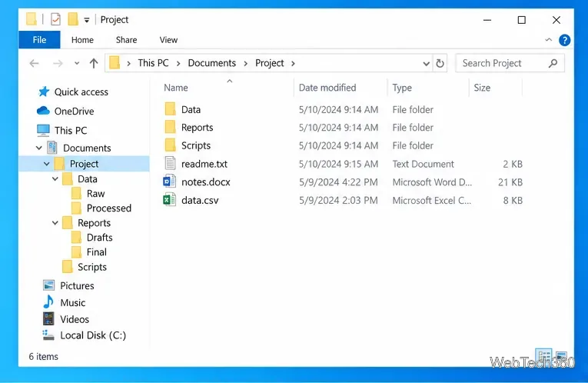Click the Videos film icon in navigation pane
The image size is (588, 383).
click(48, 319)
